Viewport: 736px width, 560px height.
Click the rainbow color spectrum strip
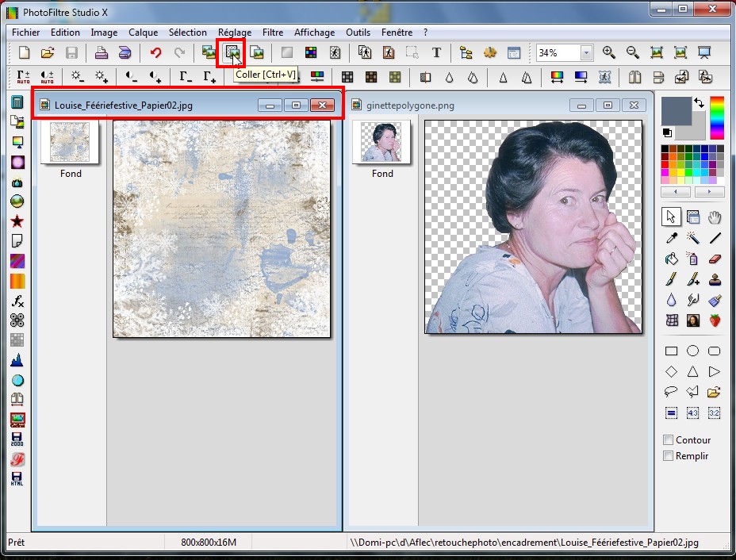(x=717, y=118)
